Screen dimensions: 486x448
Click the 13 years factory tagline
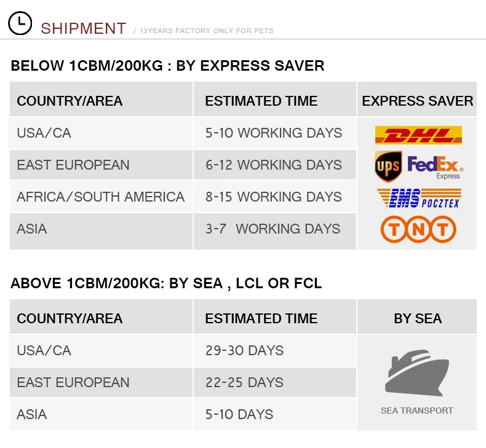(x=206, y=31)
